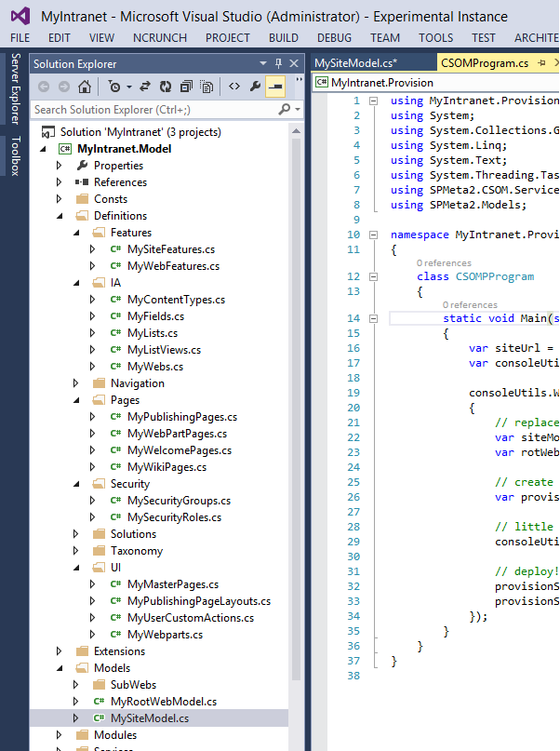Click the Visual Studio logo icon
Screen dimensions: 560x751
click(x=21, y=16)
